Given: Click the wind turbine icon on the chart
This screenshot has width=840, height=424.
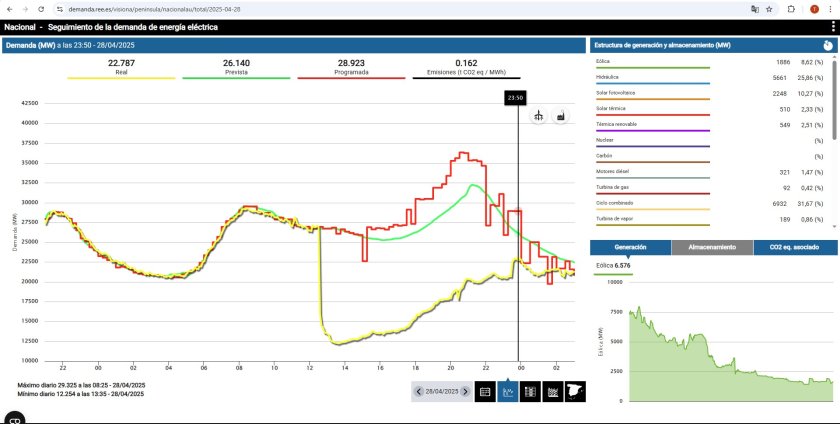Looking at the screenshot, I should pos(538,115).
